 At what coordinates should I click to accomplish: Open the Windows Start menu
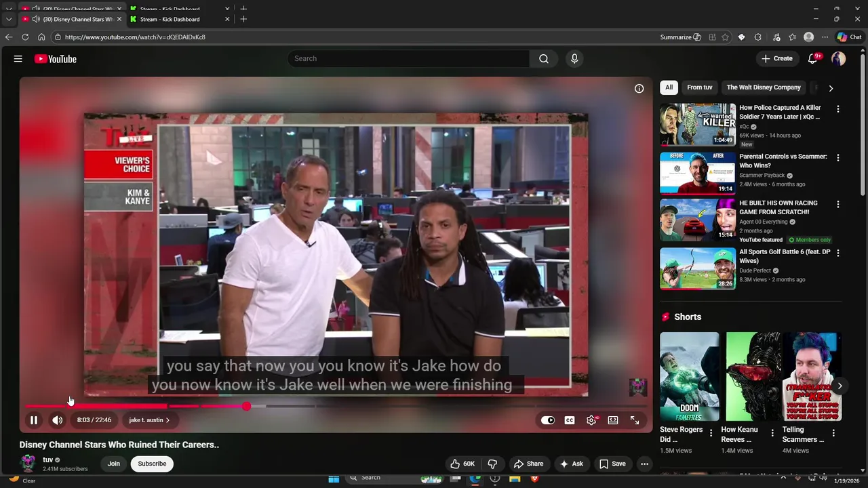point(334,479)
